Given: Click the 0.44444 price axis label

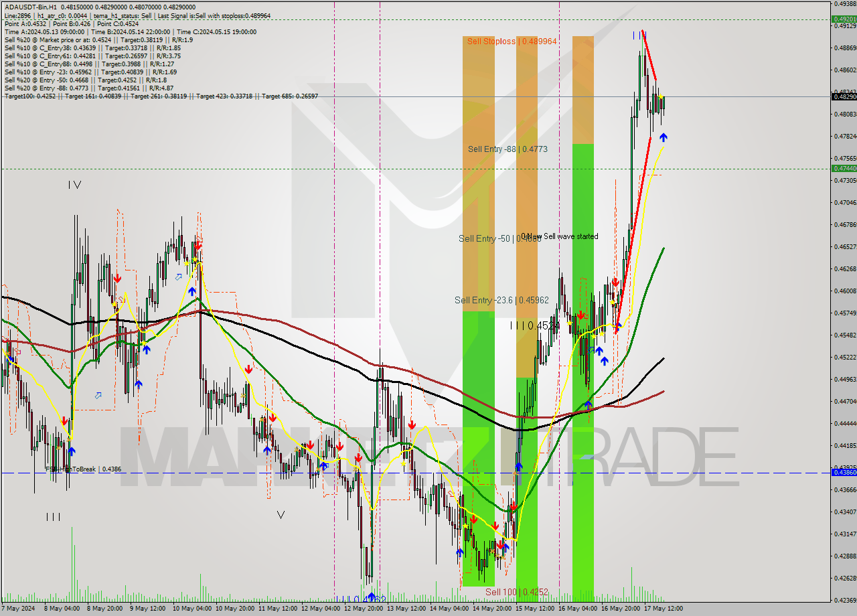Looking at the screenshot, I should tap(844, 423).
